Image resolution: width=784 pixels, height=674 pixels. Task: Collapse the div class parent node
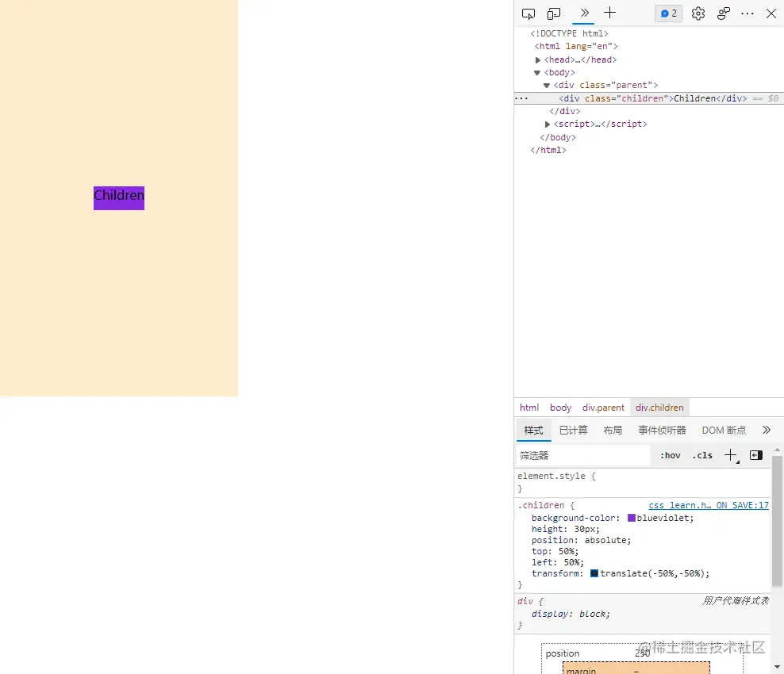547,86
